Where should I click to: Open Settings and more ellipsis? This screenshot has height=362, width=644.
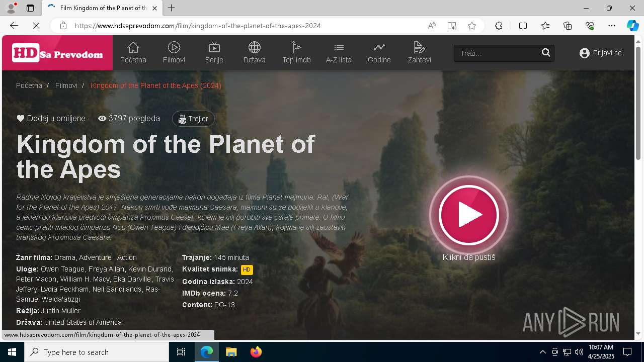click(x=612, y=26)
